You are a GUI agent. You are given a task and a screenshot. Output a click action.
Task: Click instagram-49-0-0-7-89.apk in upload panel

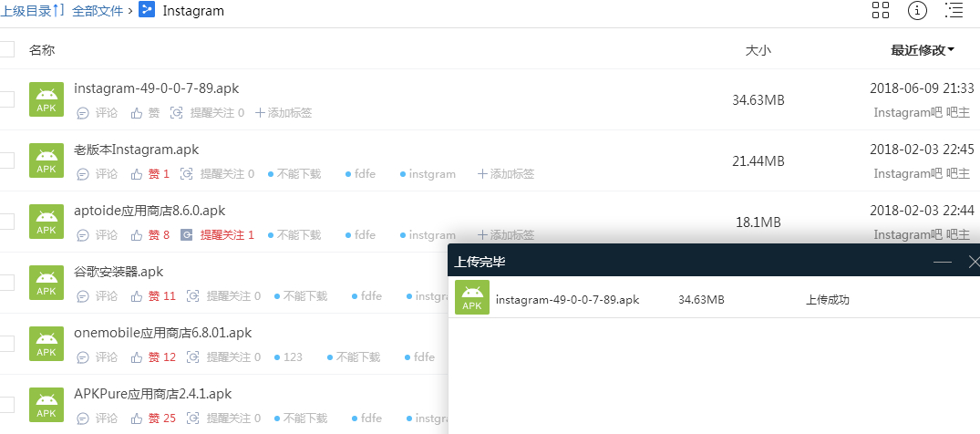point(568,300)
